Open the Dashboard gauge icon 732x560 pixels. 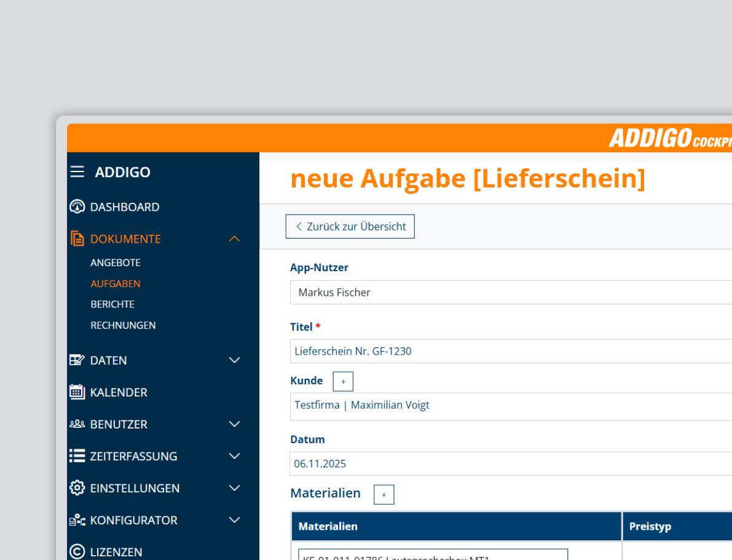[77, 207]
